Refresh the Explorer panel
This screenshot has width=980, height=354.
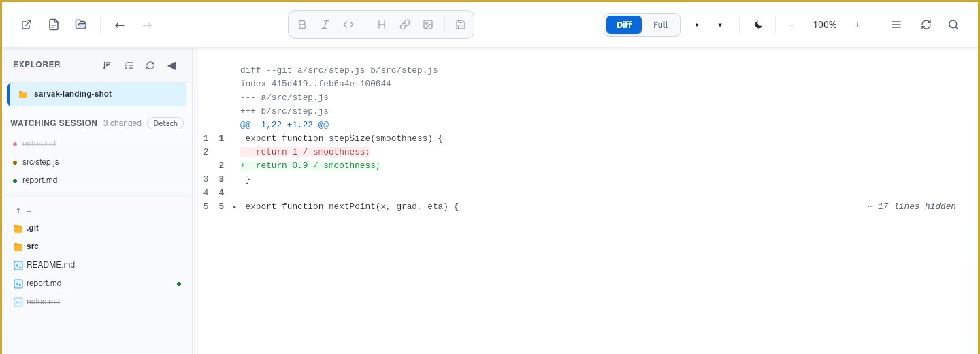click(150, 65)
